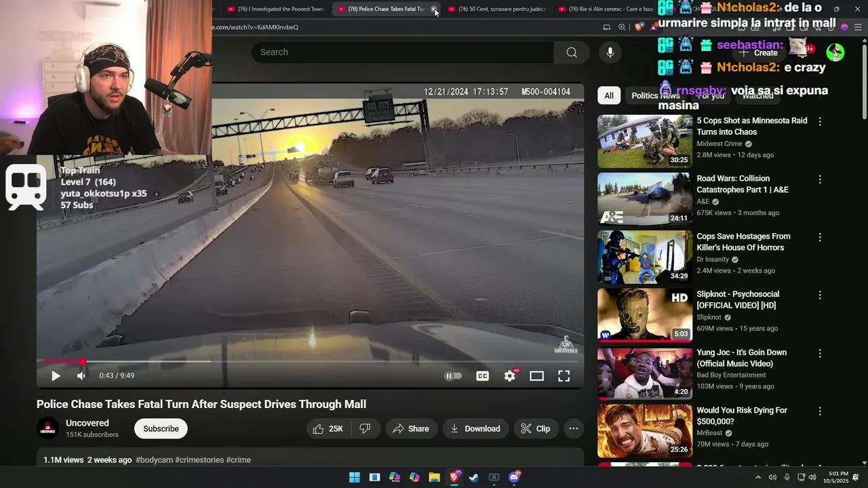
Task: Click the #bodycam hashtag
Action: click(154, 460)
